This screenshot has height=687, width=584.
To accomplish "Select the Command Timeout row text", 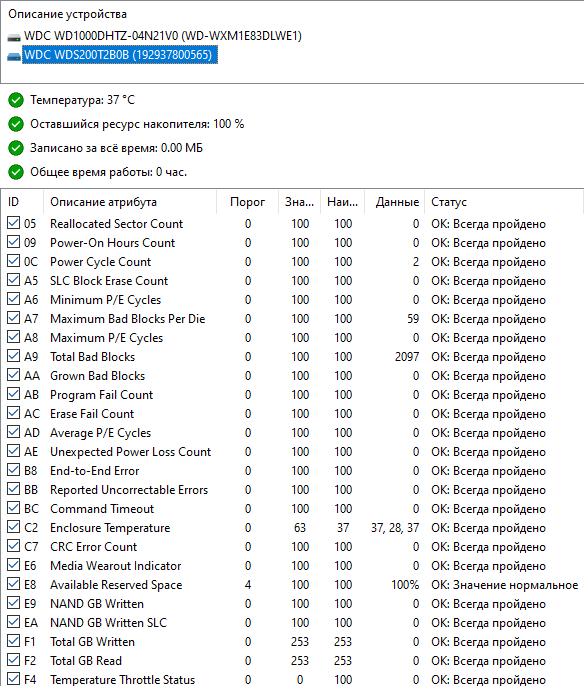I will (x=102, y=509).
